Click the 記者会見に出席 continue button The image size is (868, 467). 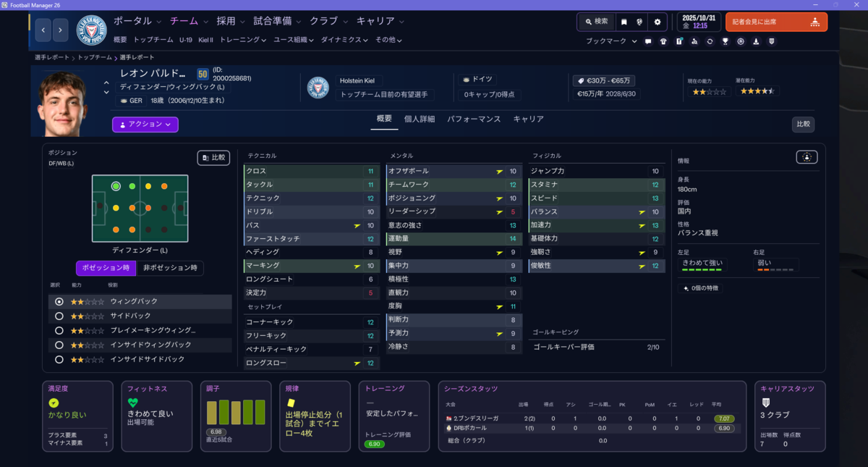pyautogui.click(x=776, y=22)
